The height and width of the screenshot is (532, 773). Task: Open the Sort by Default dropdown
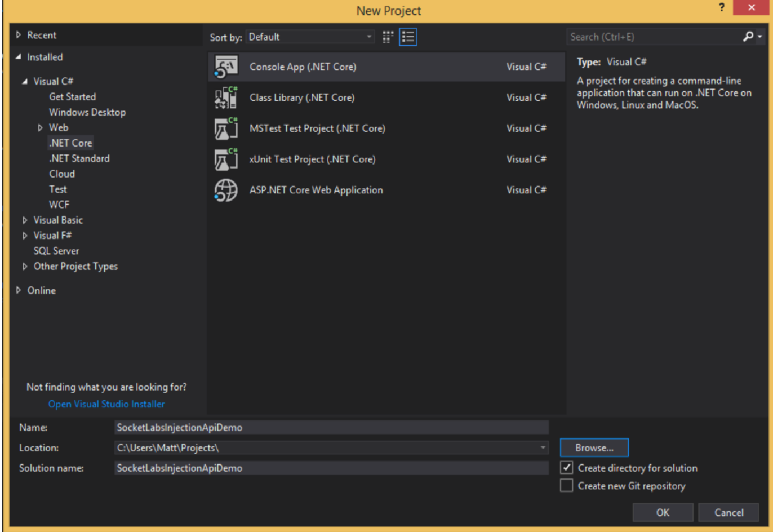(x=310, y=37)
